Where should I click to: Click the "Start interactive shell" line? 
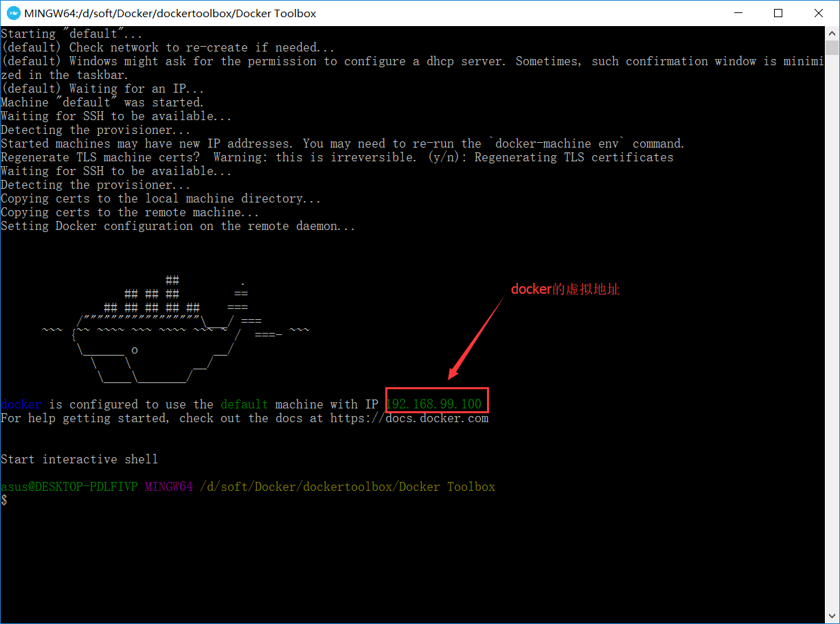pos(80,459)
